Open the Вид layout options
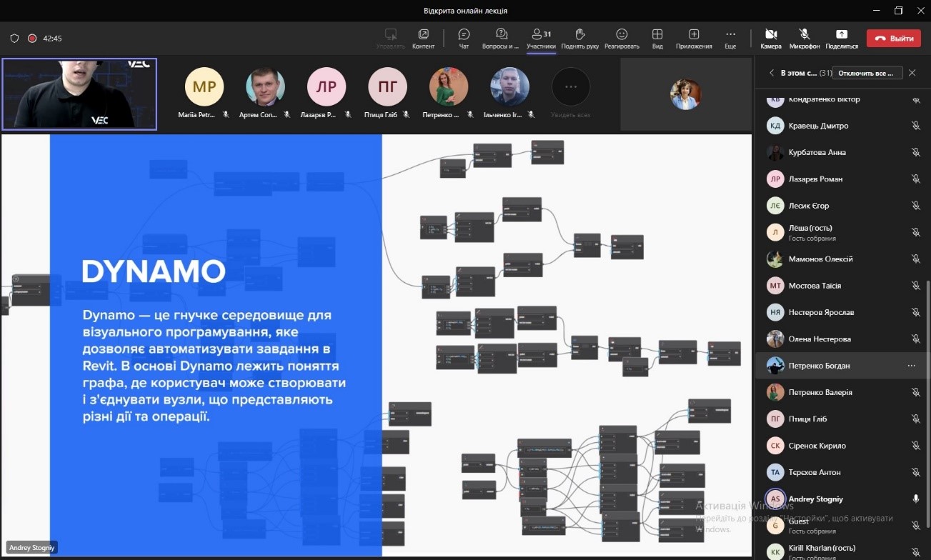The height and width of the screenshot is (560, 931). point(657,39)
